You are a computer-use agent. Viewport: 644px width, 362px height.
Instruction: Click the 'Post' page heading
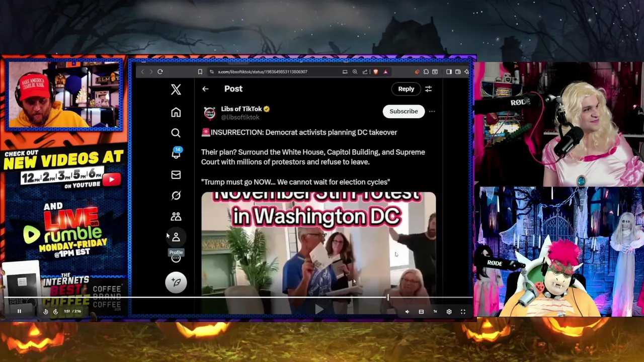(233, 89)
